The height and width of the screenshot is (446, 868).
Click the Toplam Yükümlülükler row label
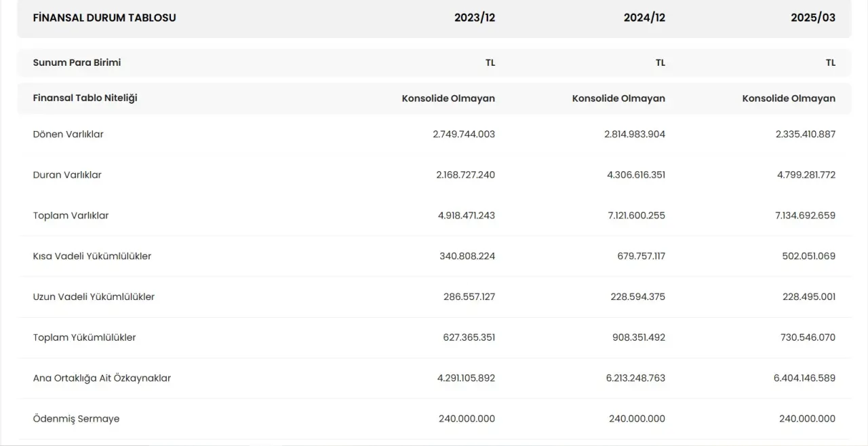click(x=84, y=338)
